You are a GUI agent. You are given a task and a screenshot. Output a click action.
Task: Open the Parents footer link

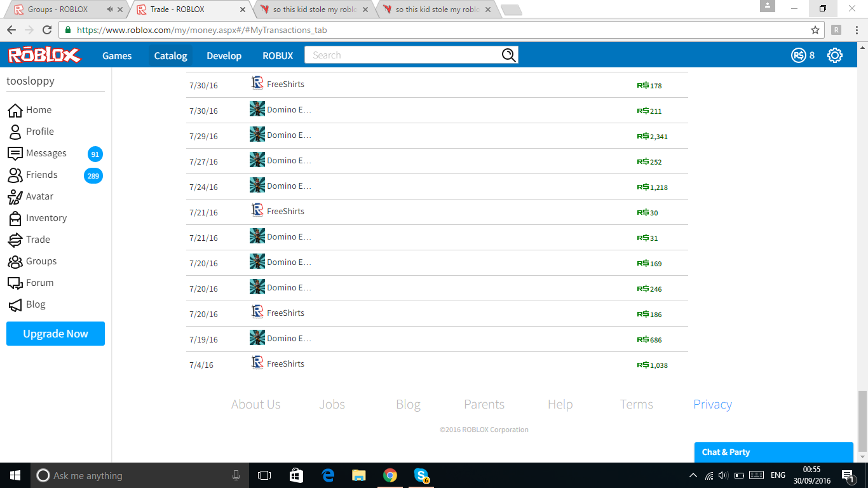click(484, 404)
